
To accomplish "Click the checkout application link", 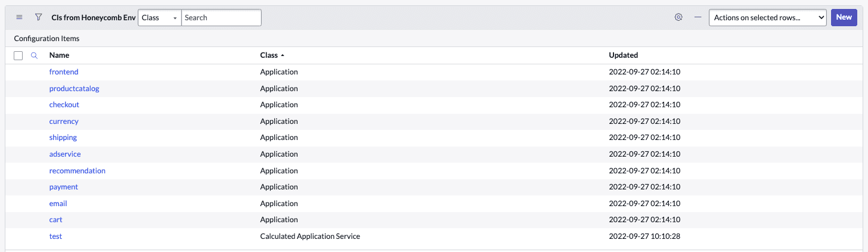I will pos(64,105).
